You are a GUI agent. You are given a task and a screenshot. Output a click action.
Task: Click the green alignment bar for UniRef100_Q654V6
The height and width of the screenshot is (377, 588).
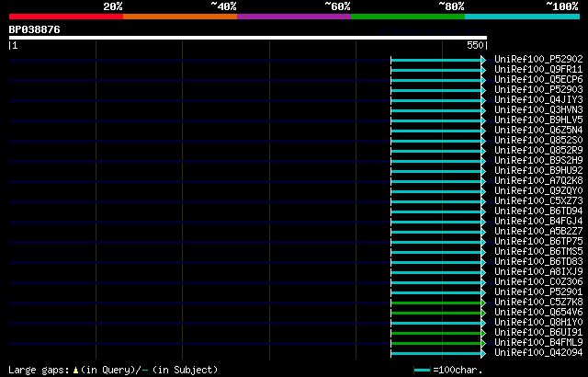(x=438, y=313)
